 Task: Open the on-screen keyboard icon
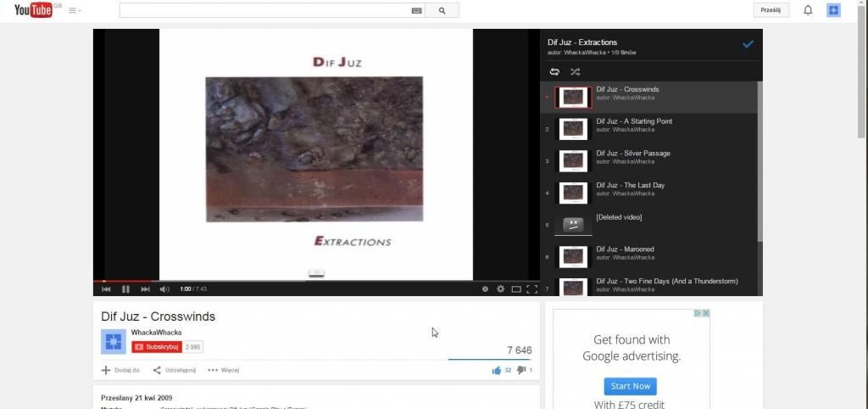point(417,10)
